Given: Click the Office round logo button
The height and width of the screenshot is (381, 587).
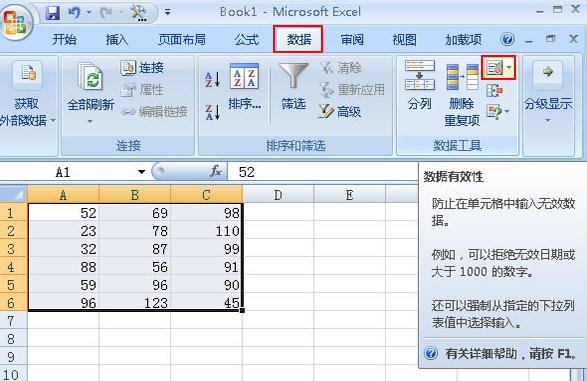Looking at the screenshot, I should pos(16,22).
